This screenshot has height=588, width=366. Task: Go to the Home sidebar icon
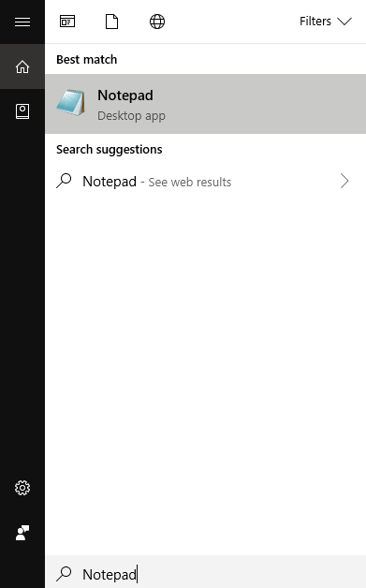[x=22, y=66]
